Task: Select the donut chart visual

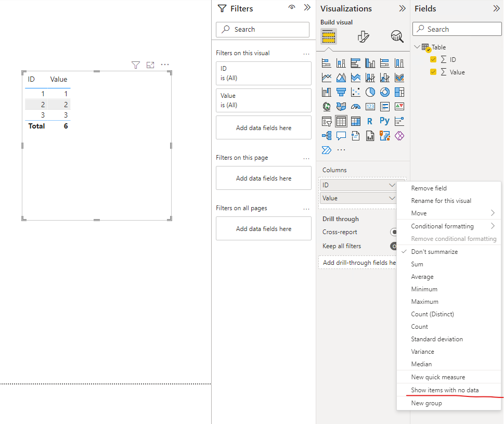Action: click(385, 92)
